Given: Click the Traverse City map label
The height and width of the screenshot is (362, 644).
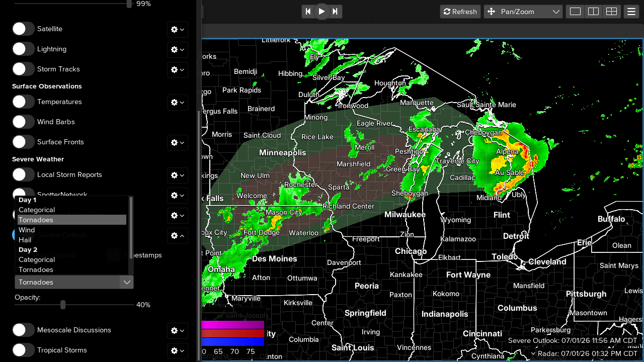Looking at the screenshot, I should coord(457,161).
